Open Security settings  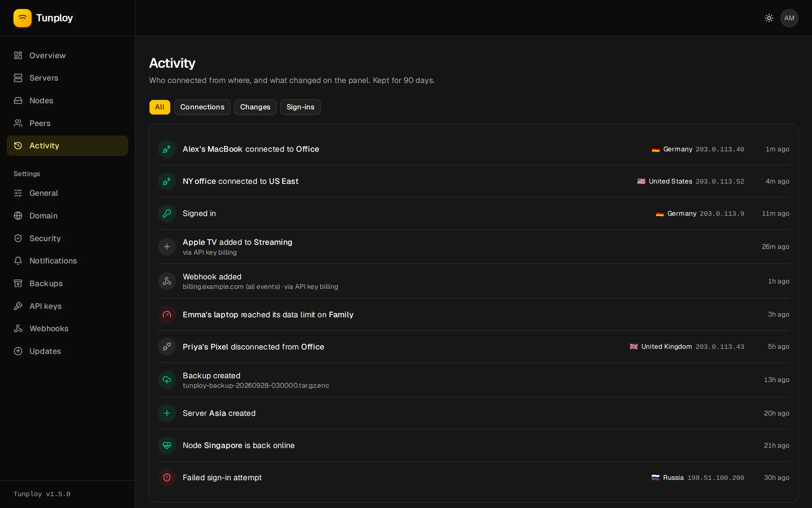[67, 238]
